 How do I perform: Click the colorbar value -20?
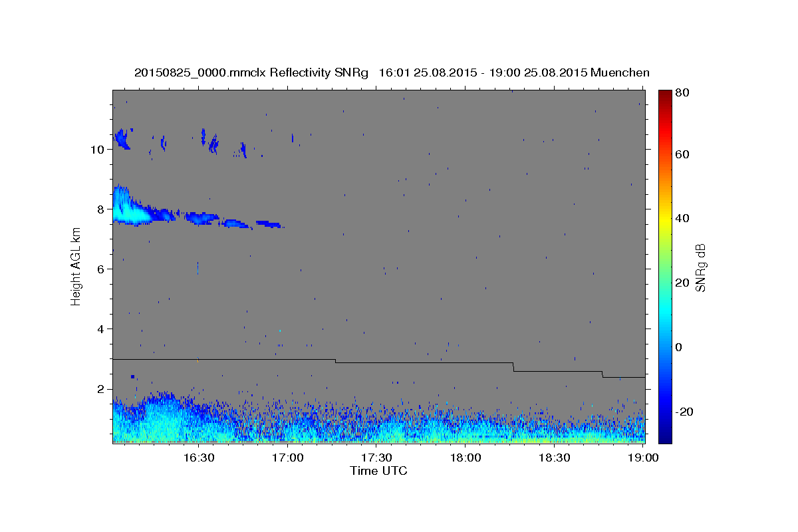[x=685, y=412]
